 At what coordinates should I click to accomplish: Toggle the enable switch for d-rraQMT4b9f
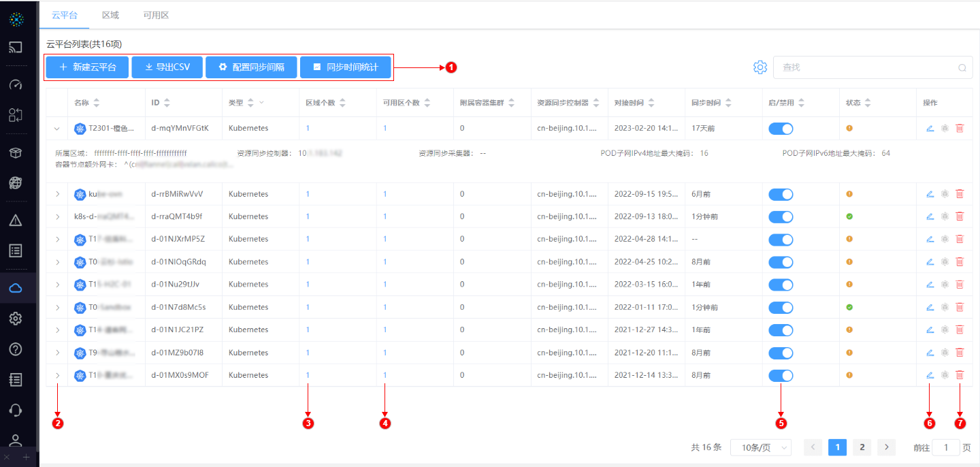[x=781, y=216]
